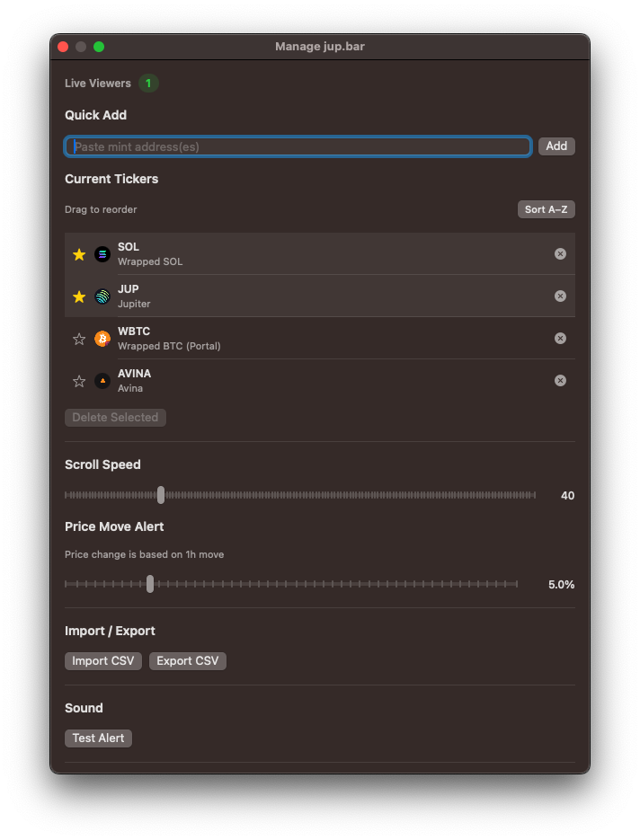Remove JUP from the ticker list
Image resolution: width=640 pixels, height=840 pixels.
(560, 296)
